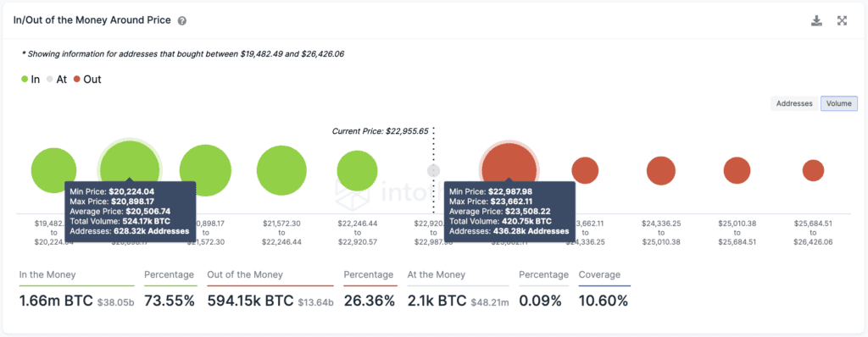
Task: Toggle the gray At legend item
Action: [57, 79]
